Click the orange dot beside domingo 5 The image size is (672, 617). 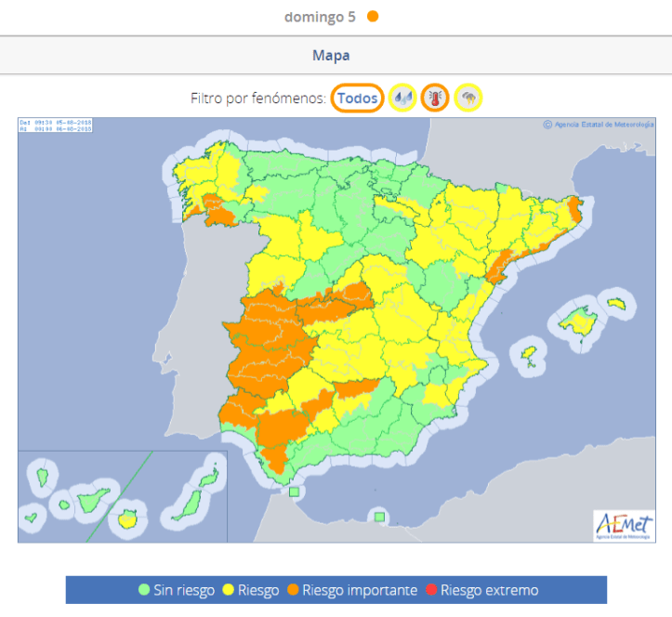[373, 17]
